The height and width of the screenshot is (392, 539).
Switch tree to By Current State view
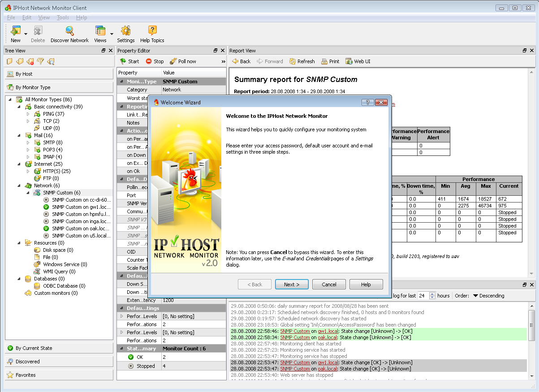pos(59,348)
